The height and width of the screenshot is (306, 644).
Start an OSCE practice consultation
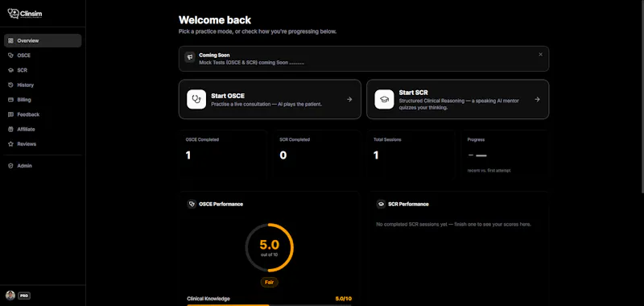[270, 99]
